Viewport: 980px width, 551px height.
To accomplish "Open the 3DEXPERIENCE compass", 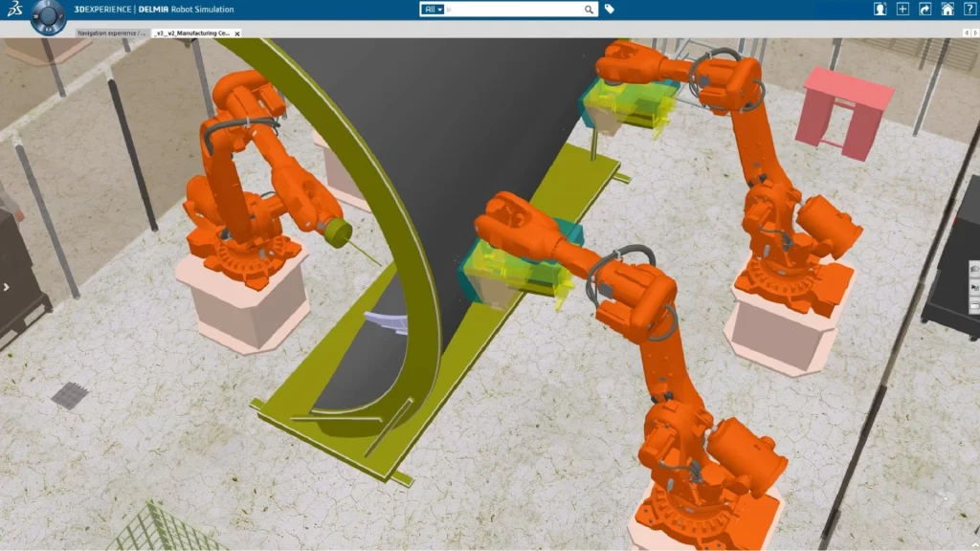I will [48, 15].
